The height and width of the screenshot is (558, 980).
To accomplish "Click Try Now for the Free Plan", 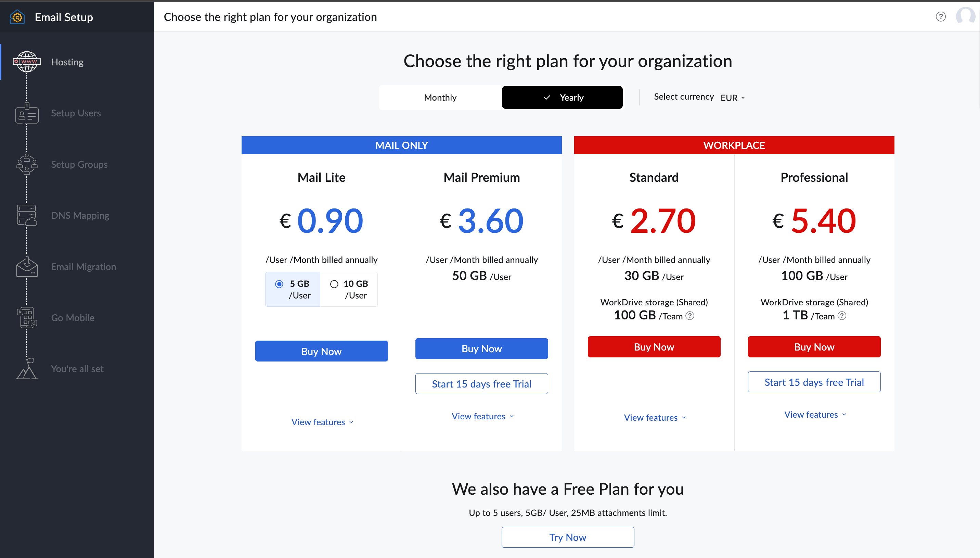I will click(568, 537).
